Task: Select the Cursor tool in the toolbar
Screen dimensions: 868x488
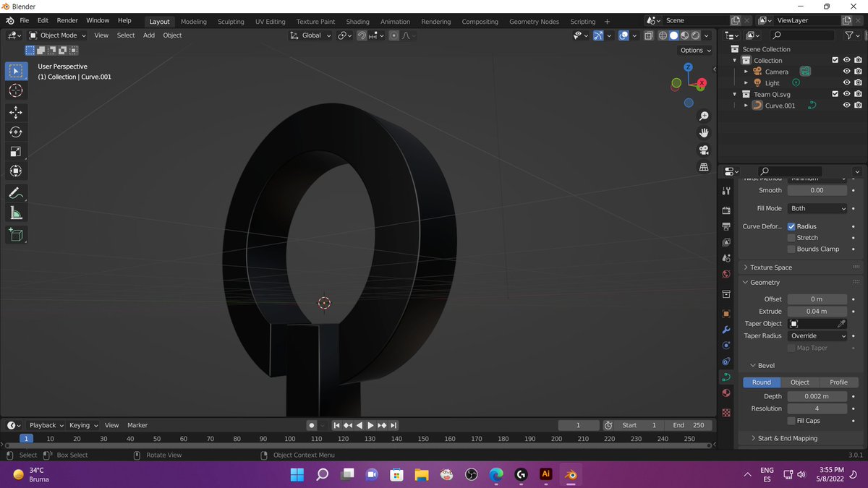Action: 16,90
